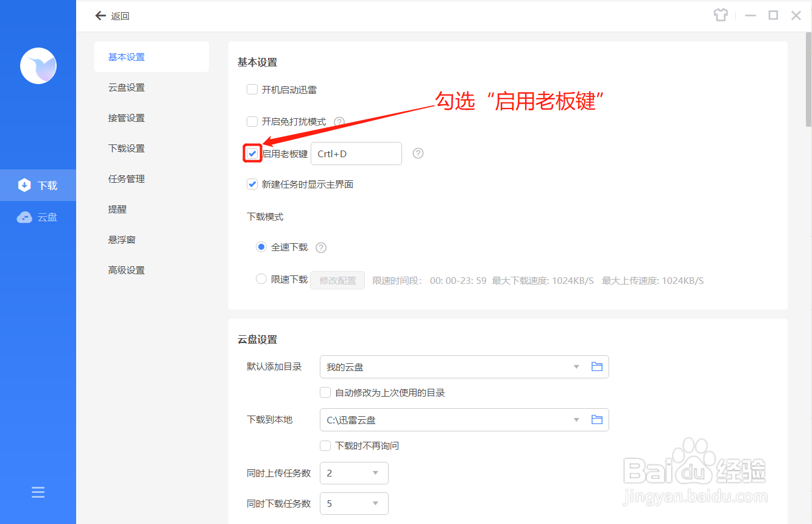
Task: Click 最大下载速度: 1024KB/S text
Action: click(x=543, y=281)
